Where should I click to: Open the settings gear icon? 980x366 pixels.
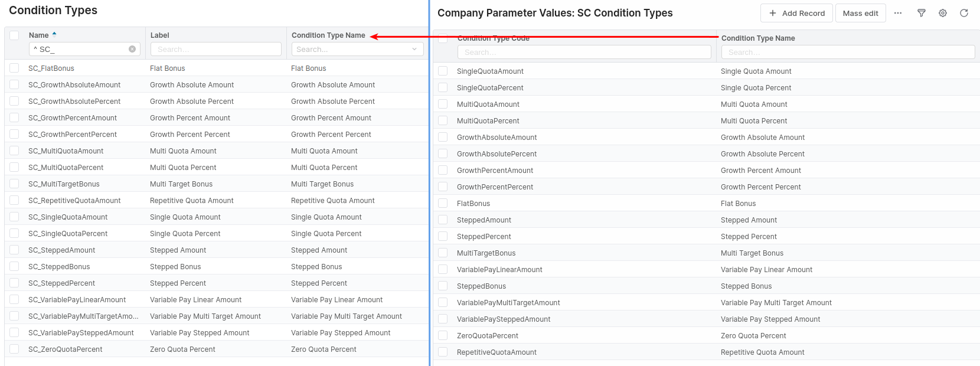943,13
